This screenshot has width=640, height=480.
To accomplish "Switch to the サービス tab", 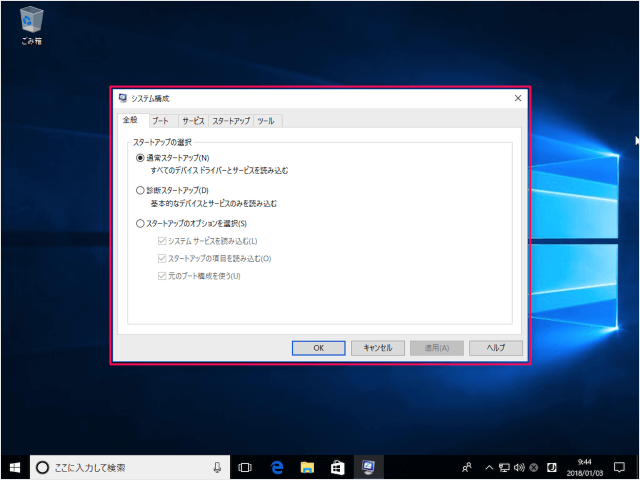I will pyautogui.click(x=193, y=121).
